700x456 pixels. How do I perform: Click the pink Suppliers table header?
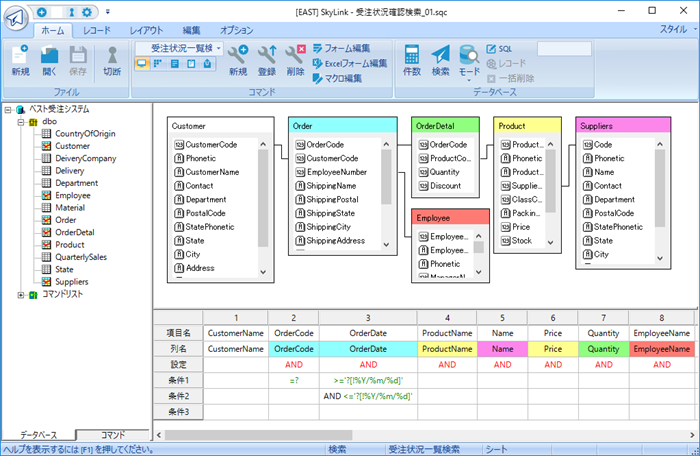623,126
